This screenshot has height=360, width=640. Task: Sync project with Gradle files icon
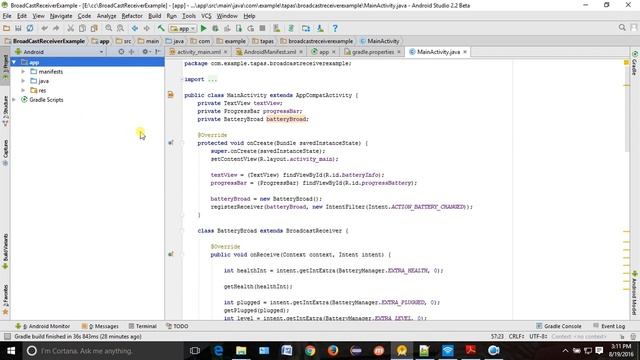(291, 28)
